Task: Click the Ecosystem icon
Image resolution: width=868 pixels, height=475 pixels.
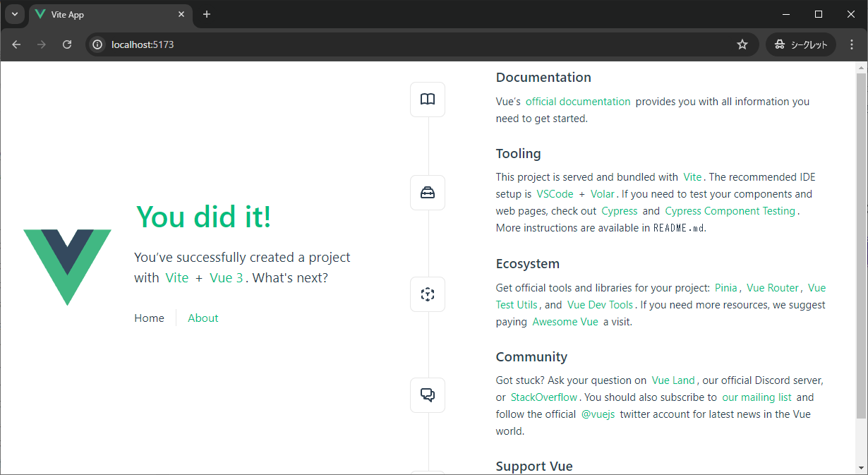Action: click(428, 294)
